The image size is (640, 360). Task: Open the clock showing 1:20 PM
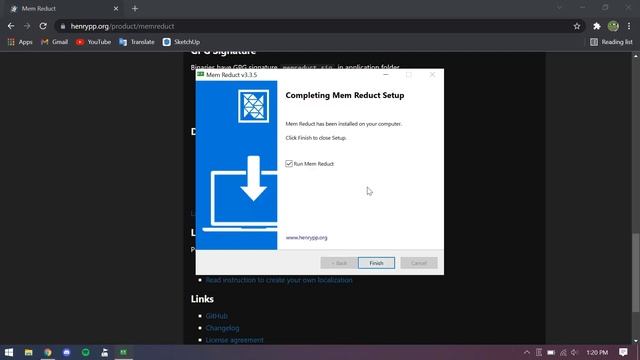597,352
